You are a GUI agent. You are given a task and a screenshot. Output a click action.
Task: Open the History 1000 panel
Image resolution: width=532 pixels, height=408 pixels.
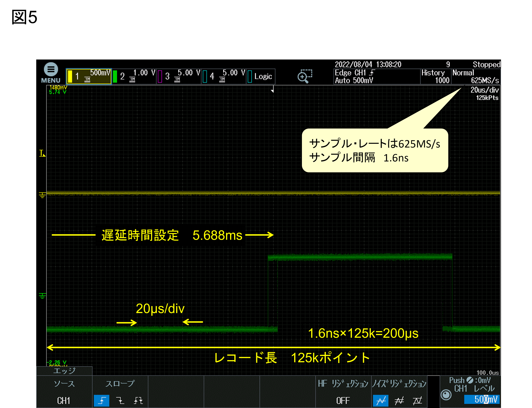click(x=436, y=76)
